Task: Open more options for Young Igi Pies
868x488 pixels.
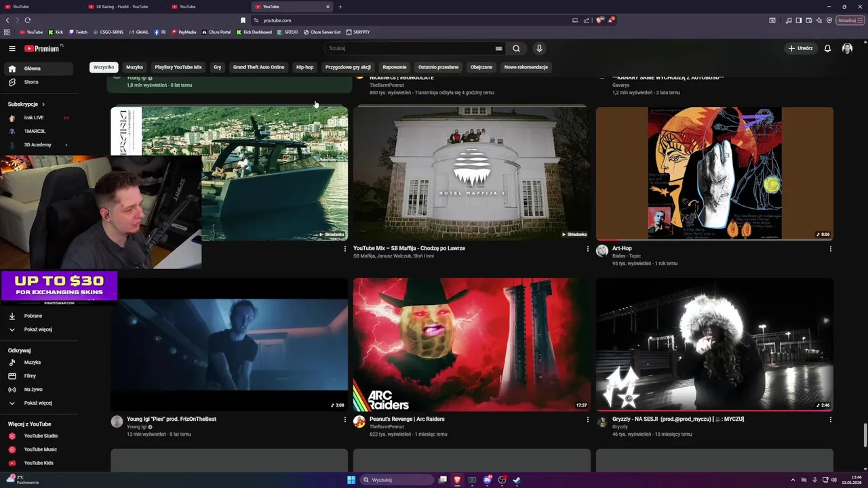Action: point(344,420)
